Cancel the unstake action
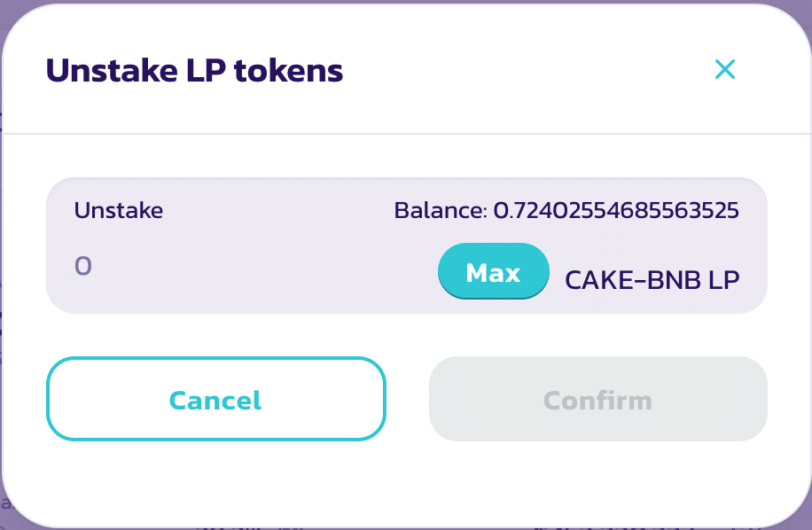This screenshot has height=530, width=812. point(216,400)
